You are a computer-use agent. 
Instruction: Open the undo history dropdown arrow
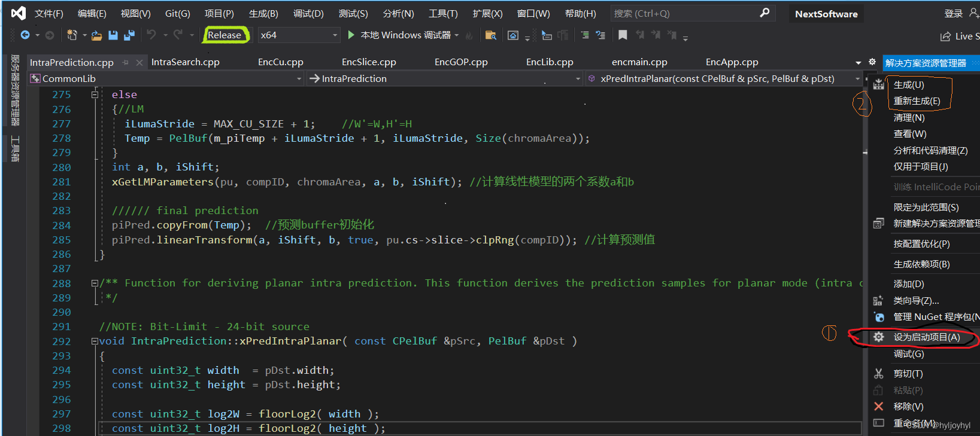pos(165,35)
